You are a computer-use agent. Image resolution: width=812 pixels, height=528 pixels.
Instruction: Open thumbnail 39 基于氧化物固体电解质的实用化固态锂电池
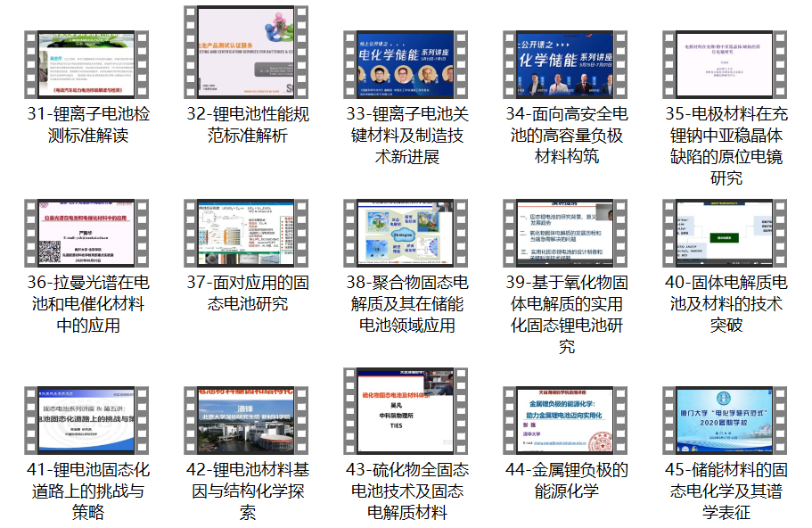(x=565, y=233)
